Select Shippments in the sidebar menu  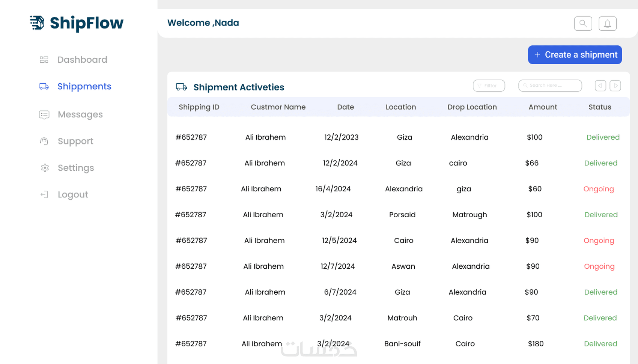tap(84, 86)
